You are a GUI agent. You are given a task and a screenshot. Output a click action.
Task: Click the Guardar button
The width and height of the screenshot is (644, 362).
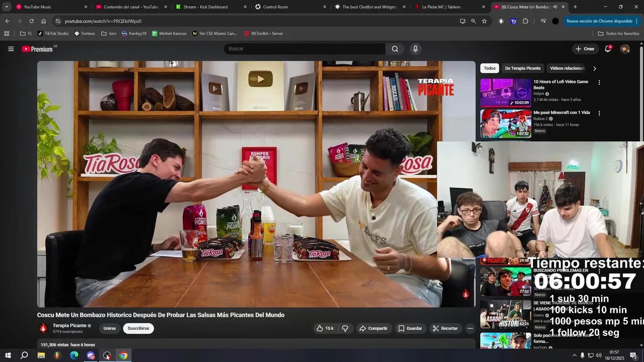pos(410,328)
